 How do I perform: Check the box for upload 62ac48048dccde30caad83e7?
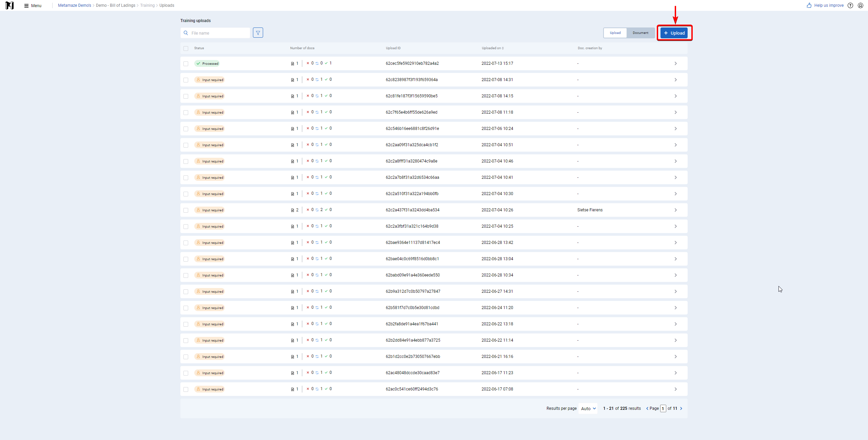coord(186,373)
